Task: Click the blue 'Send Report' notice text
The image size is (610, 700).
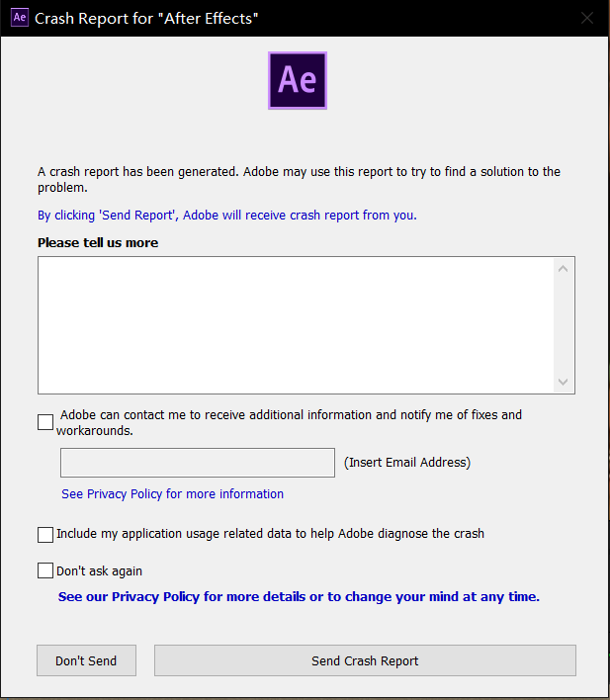Action: tap(227, 215)
